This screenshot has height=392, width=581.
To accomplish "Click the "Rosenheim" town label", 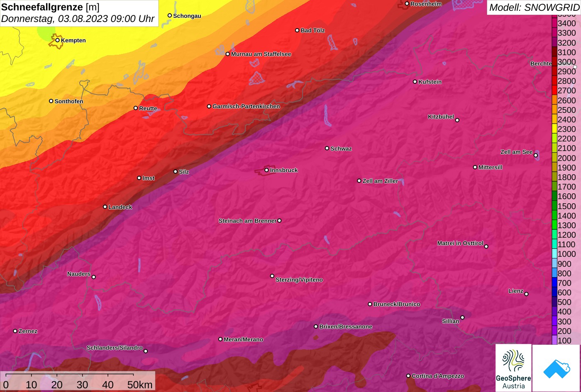I will pos(426,4).
